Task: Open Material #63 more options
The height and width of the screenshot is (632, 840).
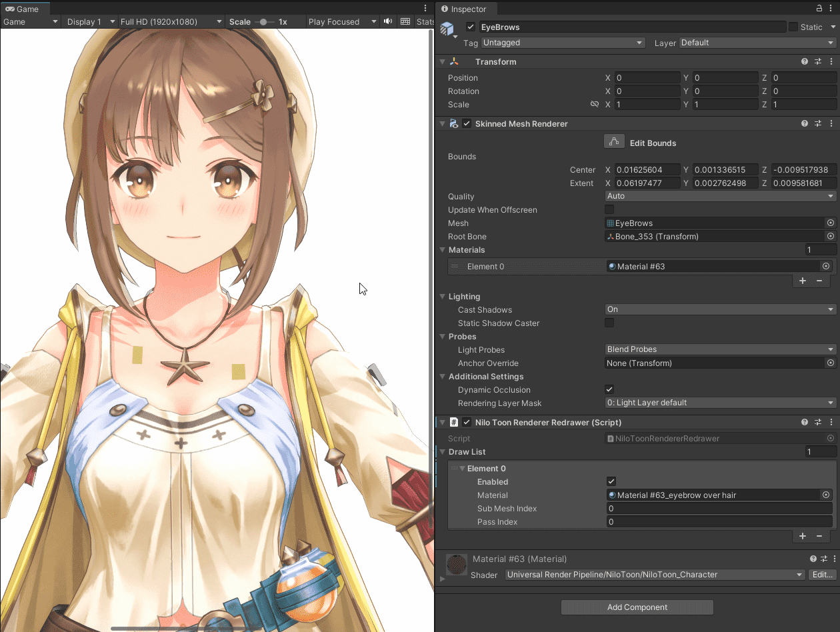Action: (833, 559)
